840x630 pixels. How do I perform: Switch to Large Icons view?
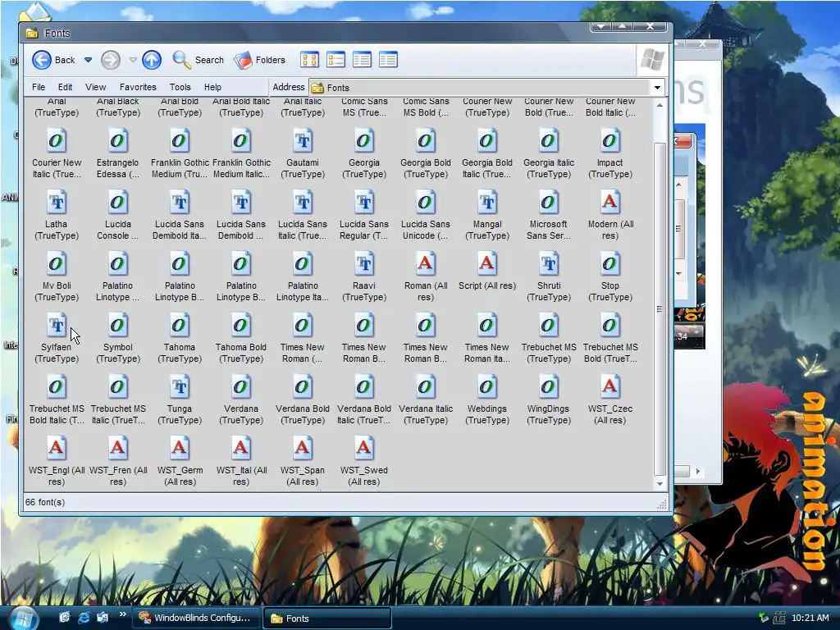[309, 60]
